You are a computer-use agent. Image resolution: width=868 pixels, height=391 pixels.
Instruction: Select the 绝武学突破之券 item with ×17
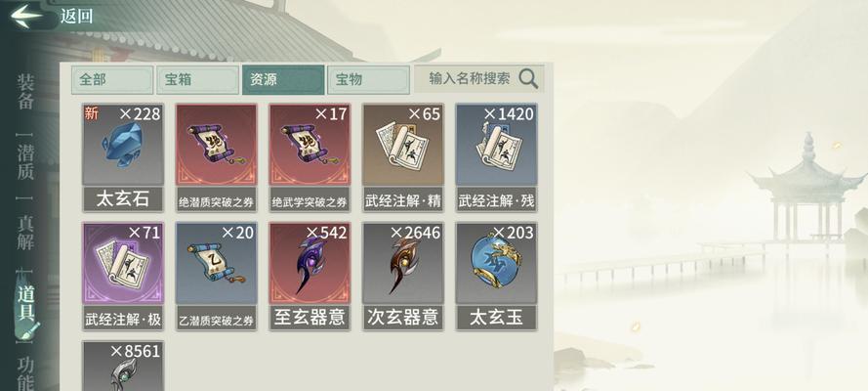pos(310,157)
